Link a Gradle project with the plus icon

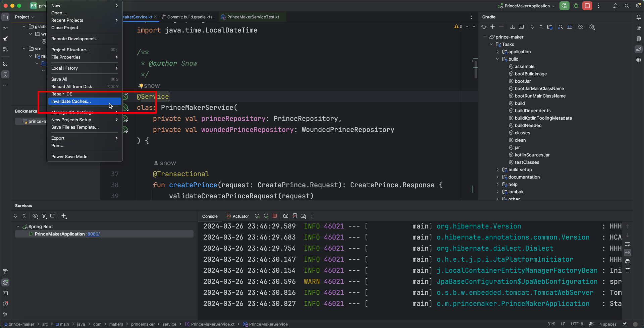click(x=492, y=27)
